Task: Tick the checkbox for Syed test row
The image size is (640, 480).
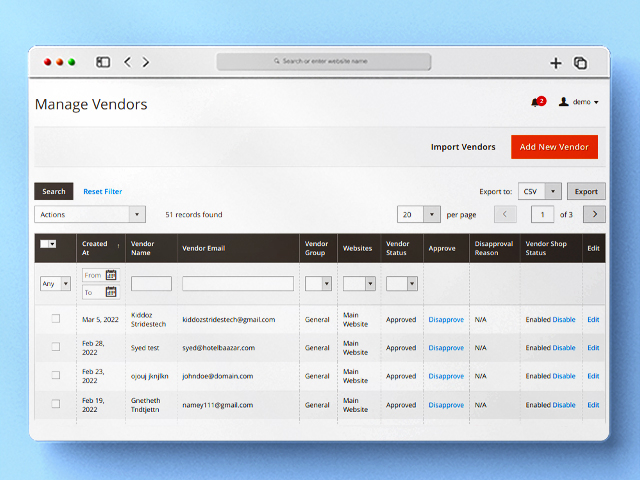Action: [56, 348]
